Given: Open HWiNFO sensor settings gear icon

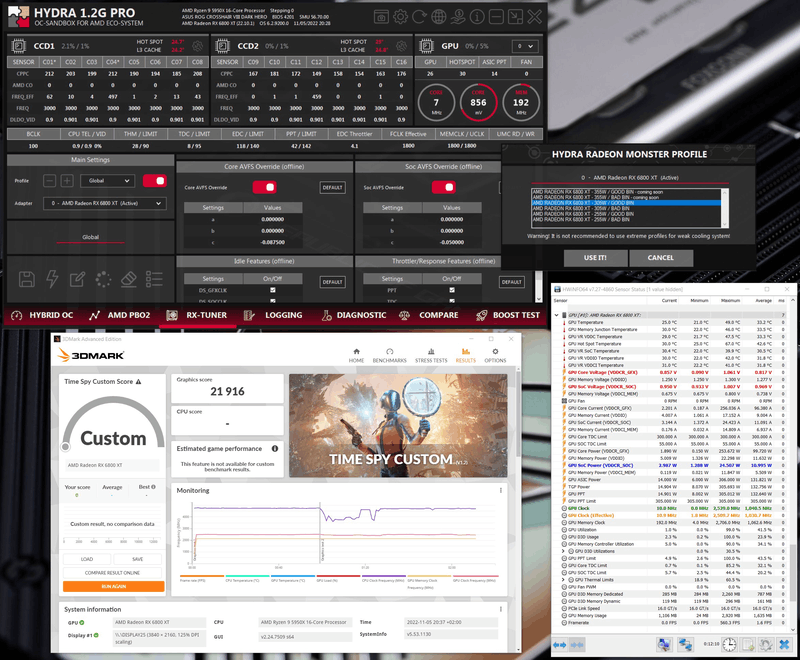Looking at the screenshot, I should point(766,645).
